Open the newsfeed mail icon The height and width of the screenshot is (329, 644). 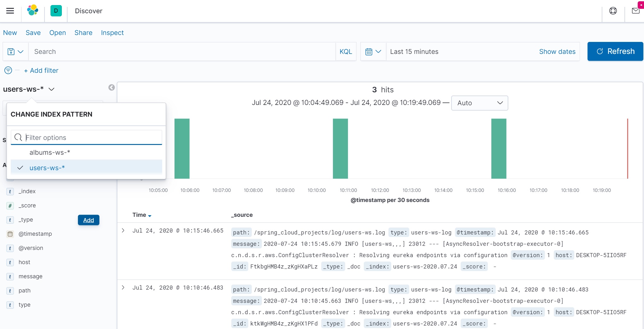(x=635, y=11)
